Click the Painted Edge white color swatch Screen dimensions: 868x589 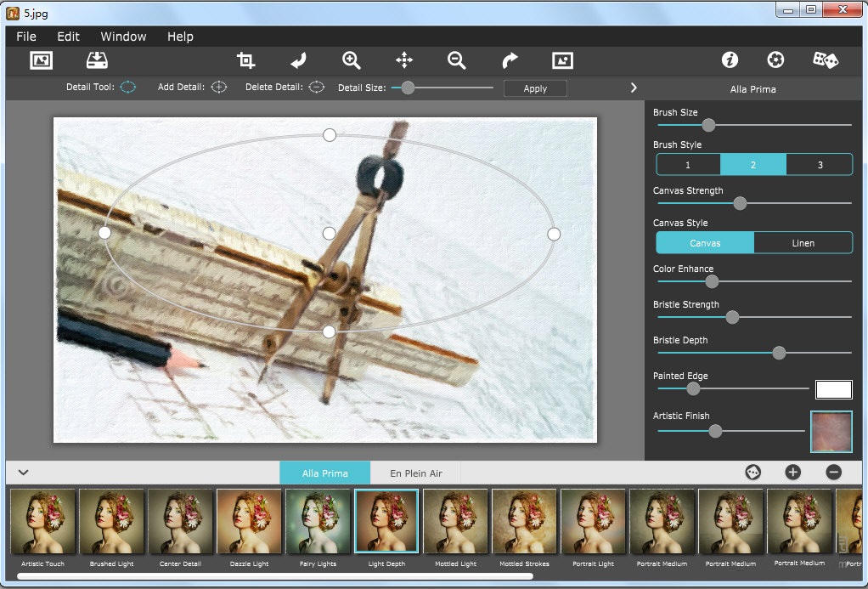pos(833,389)
